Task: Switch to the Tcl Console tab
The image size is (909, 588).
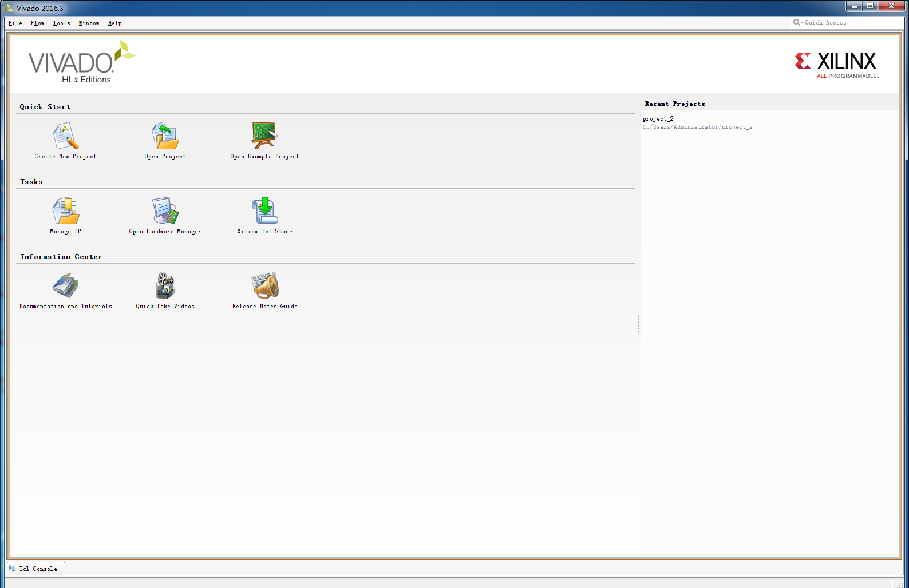Action: [x=36, y=569]
